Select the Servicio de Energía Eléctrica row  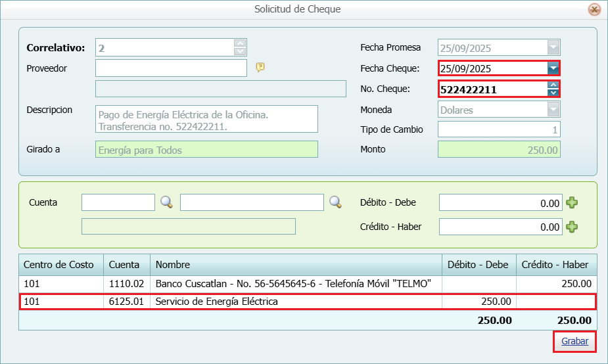point(308,302)
